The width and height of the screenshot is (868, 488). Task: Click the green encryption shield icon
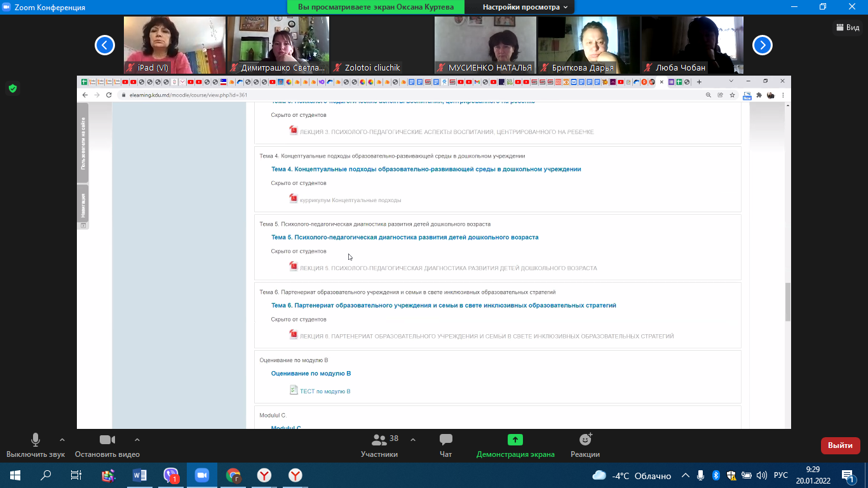pyautogui.click(x=12, y=88)
